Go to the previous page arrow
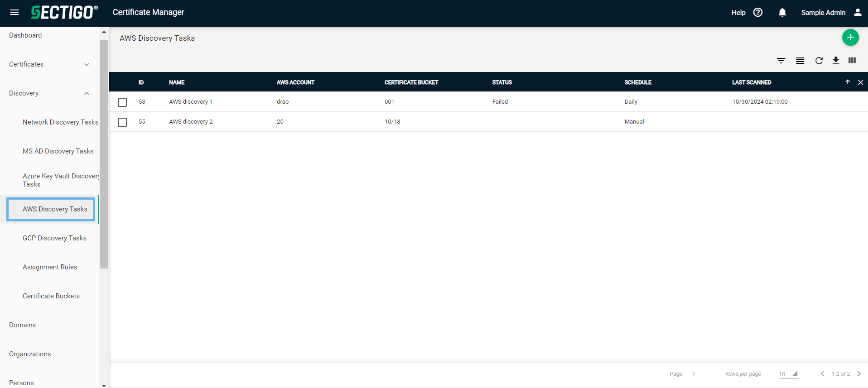The height and width of the screenshot is (388, 868). (x=822, y=374)
